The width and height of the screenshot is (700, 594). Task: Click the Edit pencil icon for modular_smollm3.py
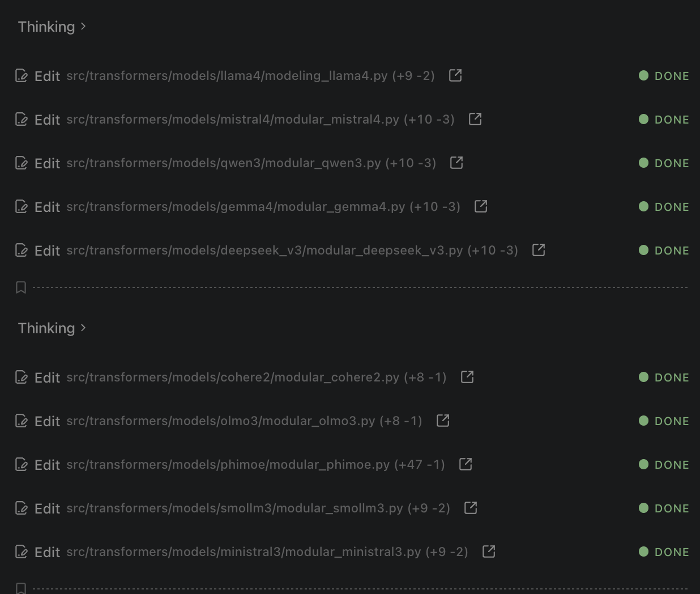(21, 508)
